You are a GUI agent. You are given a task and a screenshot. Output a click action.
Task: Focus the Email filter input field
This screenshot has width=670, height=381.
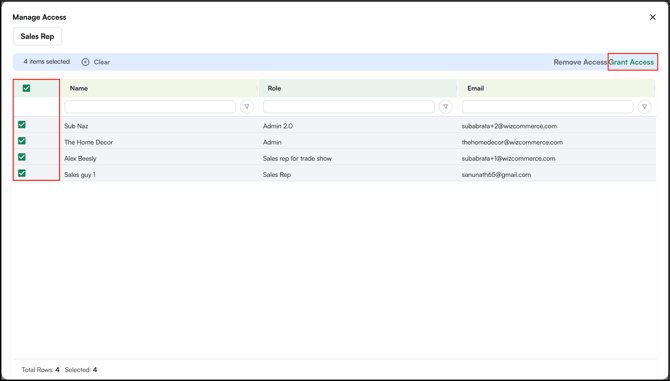pos(547,107)
